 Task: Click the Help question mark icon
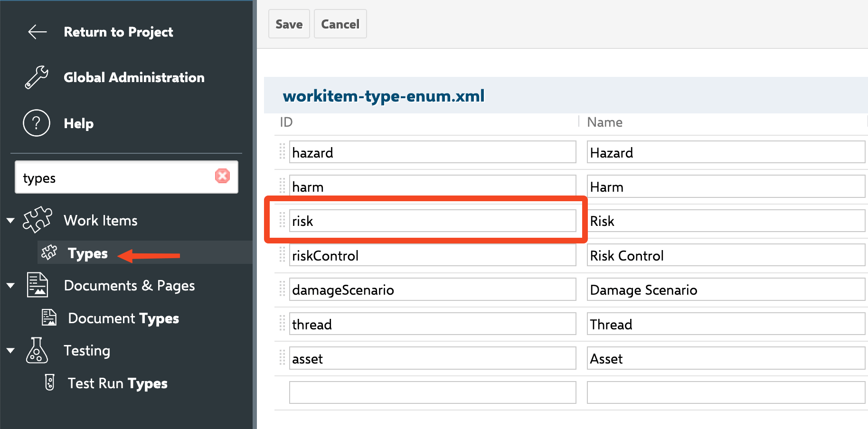37,123
